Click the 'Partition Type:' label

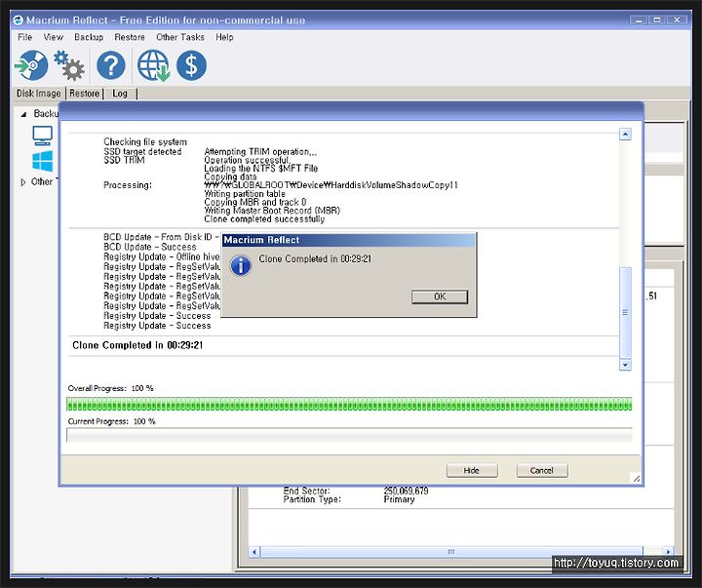pyautogui.click(x=312, y=499)
